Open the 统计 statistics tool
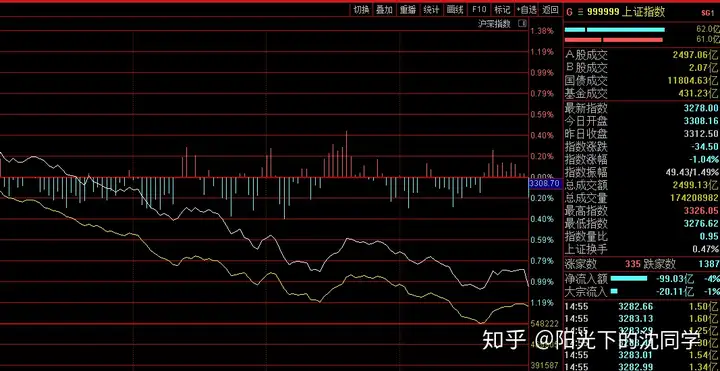The image size is (720, 371). (431, 10)
